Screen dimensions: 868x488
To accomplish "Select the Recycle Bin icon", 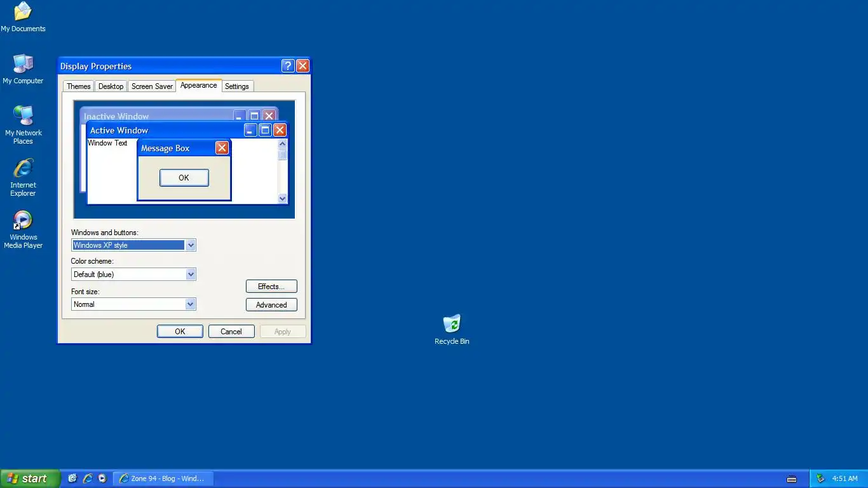I will [x=452, y=330].
